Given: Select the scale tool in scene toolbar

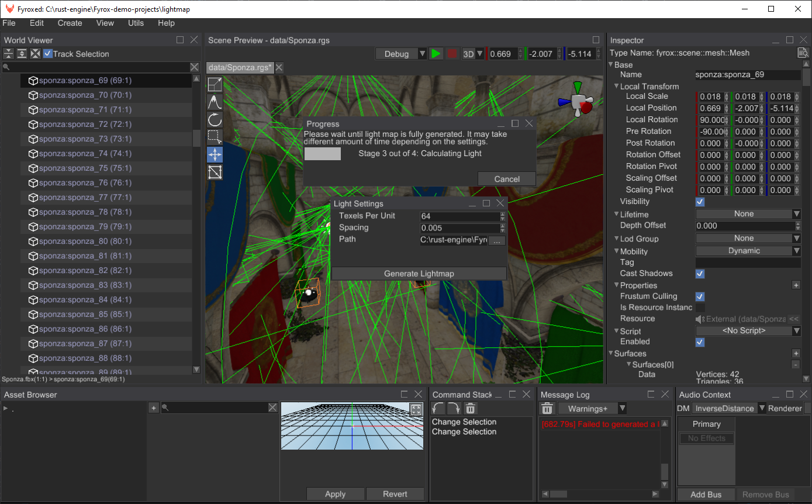Looking at the screenshot, I should pos(215,85).
